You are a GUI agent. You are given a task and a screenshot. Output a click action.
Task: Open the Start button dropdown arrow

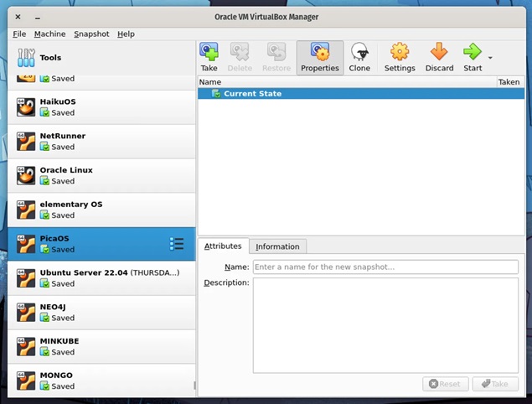tap(490, 58)
